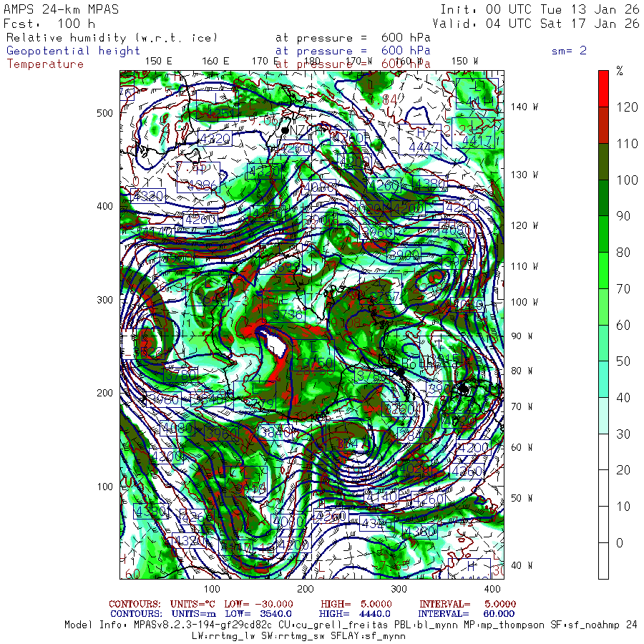Click the aqua 40–50 colorbar segment
The width and height of the screenshot is (644, 644).
point(603,379)
